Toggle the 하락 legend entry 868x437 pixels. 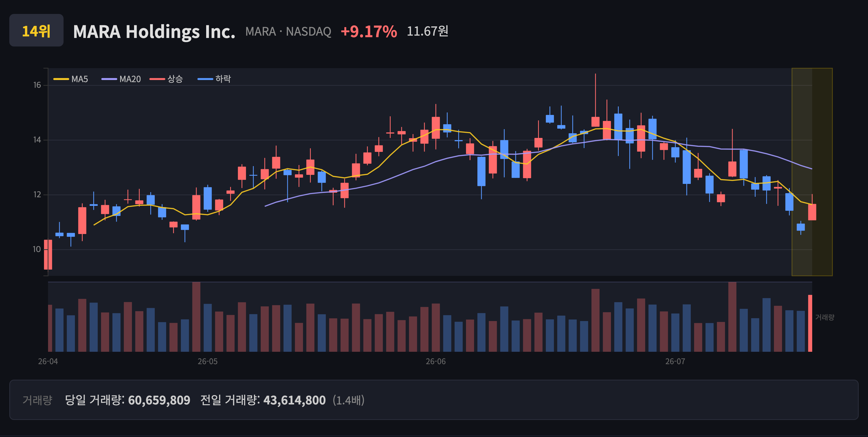pos(214,79)
